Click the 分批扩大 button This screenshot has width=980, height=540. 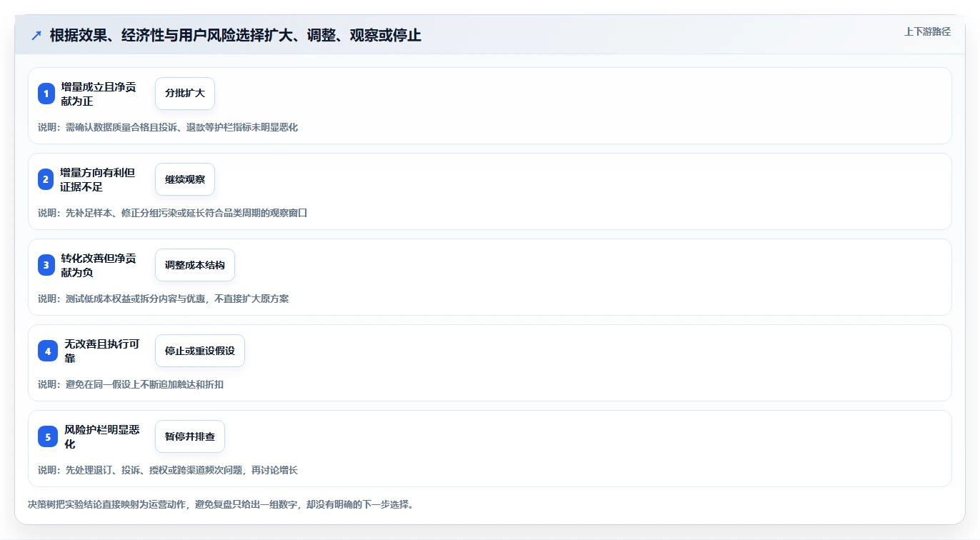(185, 94)
